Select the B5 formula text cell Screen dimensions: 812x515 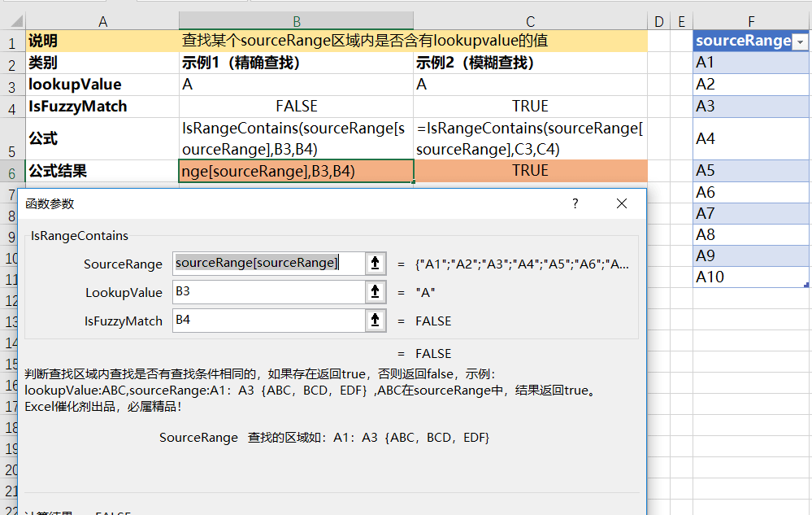296,138
